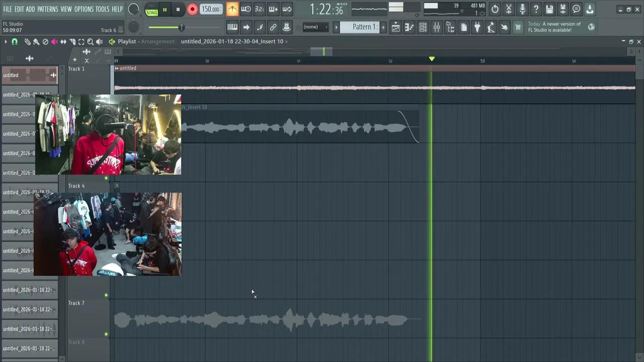Viewport: 644px width, 362px height.
Task: Open the EDIT menu
Action: (19, 9)
